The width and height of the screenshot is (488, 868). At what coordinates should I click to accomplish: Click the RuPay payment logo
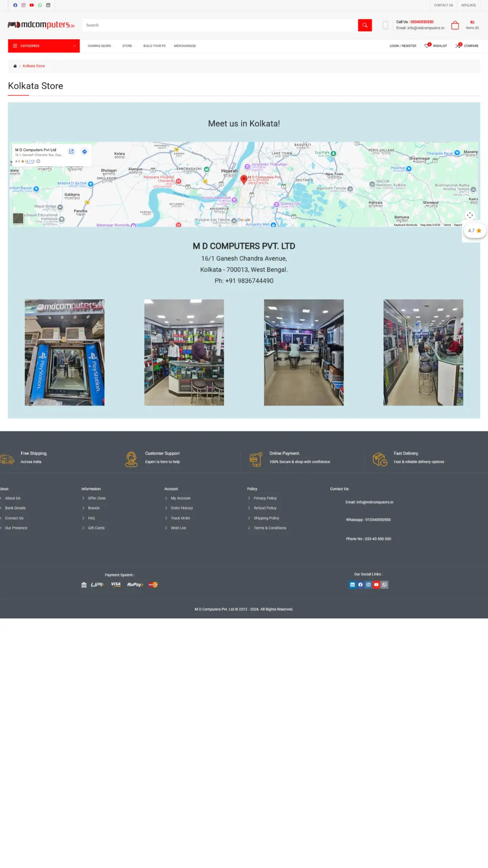pos(135,585)
